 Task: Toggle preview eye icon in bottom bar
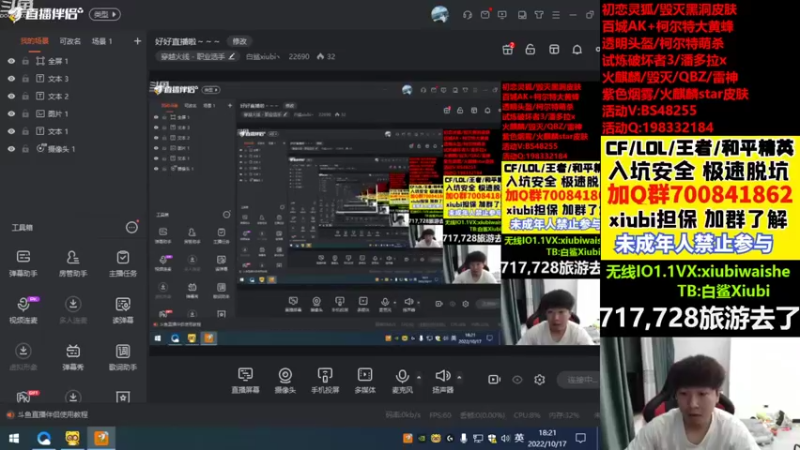click(x=517, y=380)
